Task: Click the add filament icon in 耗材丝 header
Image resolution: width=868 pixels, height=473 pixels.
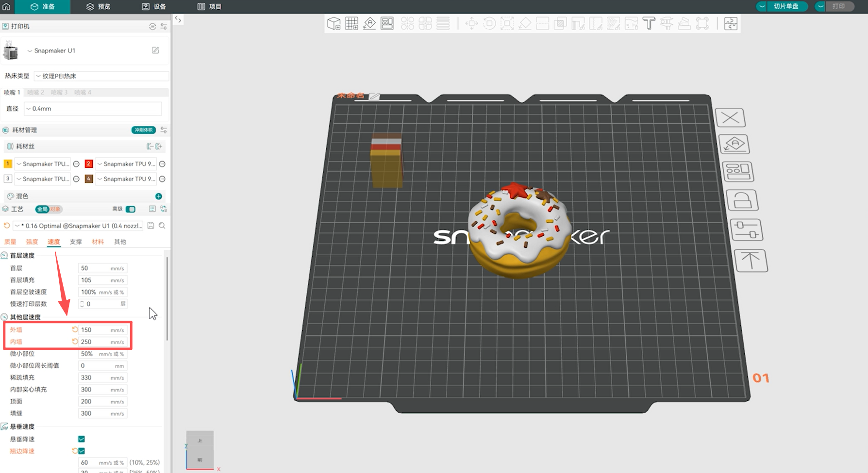Action: coord(159,146)
